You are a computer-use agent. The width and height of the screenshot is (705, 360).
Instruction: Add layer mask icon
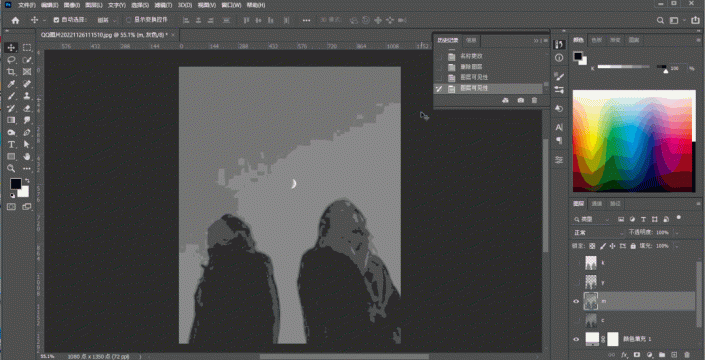tap(637, 355)
